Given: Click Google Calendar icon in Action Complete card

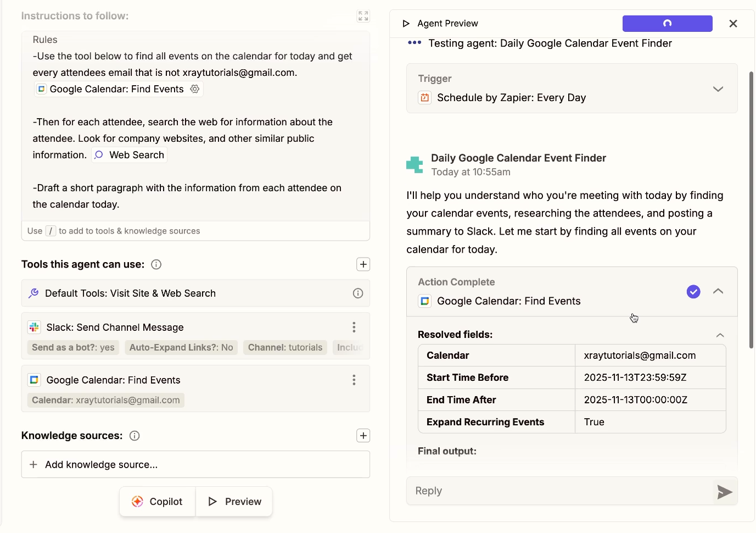Looking at the screenshot, I should tap(425, 301).
